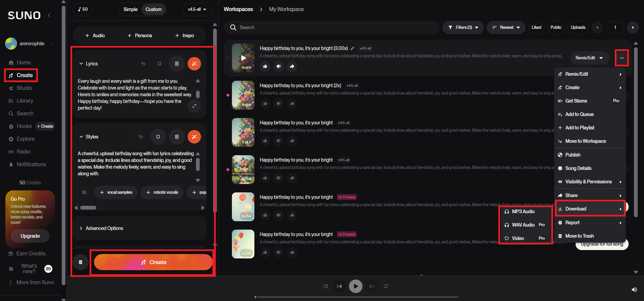Viewport: 644px width, 301px height.
Task: Clear lyrics with trash icon
Action: point(177,64)
